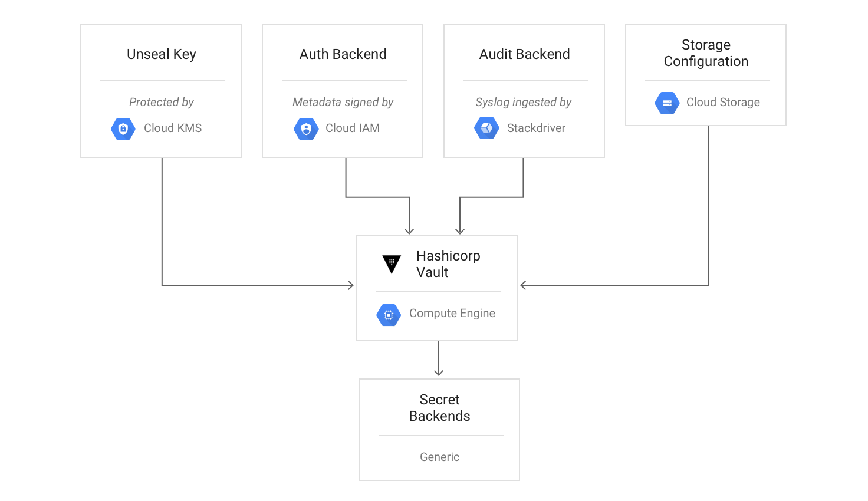Click the Hashicorp Vault triangle logo
Image resolution: width=868 pixels, height=501 pixels.
pos(392,264)
